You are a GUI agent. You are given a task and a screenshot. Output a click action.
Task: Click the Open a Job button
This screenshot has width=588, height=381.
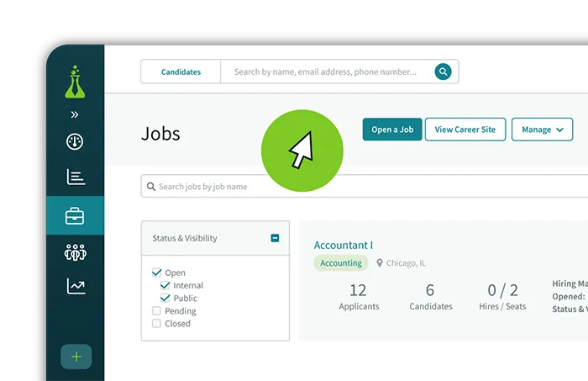(392, 130)
